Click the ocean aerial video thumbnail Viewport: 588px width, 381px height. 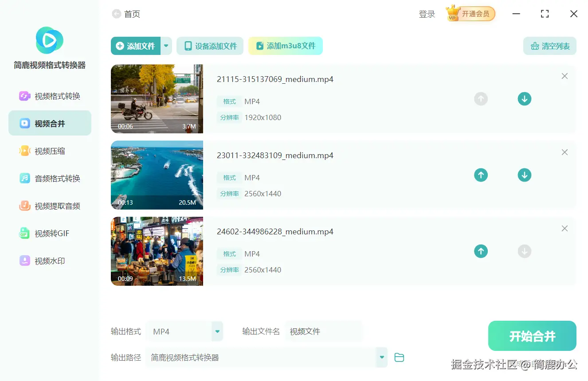point(157,175)
